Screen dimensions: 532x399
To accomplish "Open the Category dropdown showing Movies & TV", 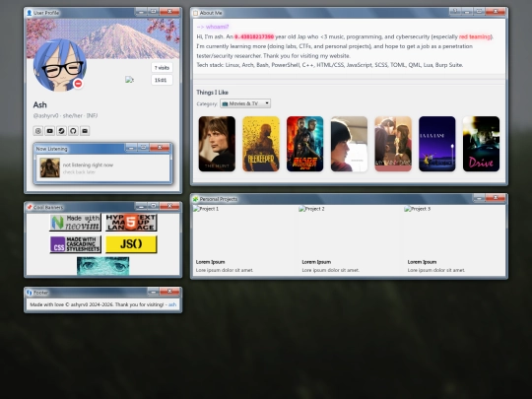I will (x=245, y=103).
